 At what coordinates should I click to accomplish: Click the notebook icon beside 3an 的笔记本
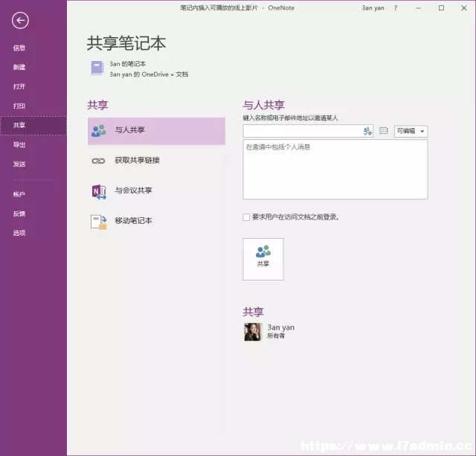[97, 68]
